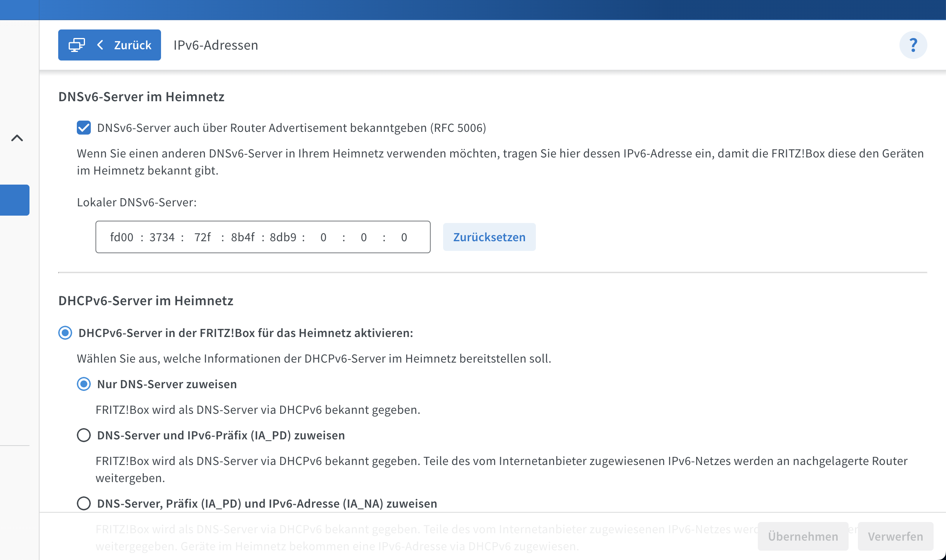This screenshot has width=946, height=560.
Task: Click the 8b4f address segment field
Action: click(x=243, y=237)
